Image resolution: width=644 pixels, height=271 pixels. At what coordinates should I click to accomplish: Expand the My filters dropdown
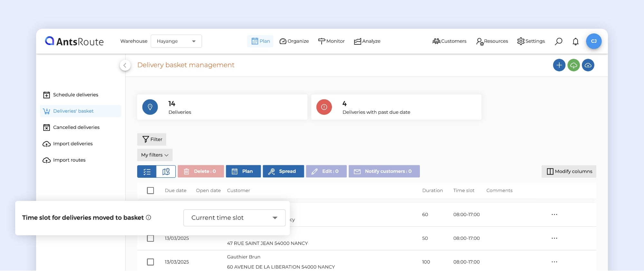pos(155,155)
